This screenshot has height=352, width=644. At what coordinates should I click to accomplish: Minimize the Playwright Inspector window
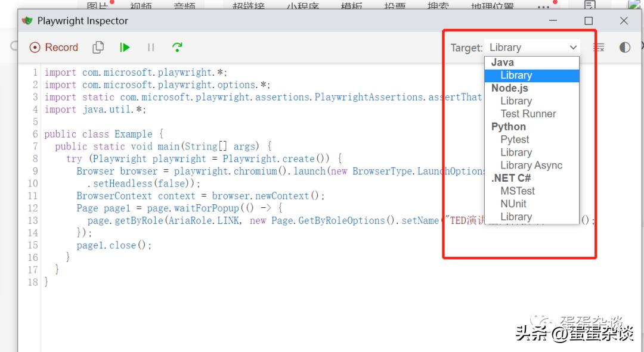pos(553,20)
